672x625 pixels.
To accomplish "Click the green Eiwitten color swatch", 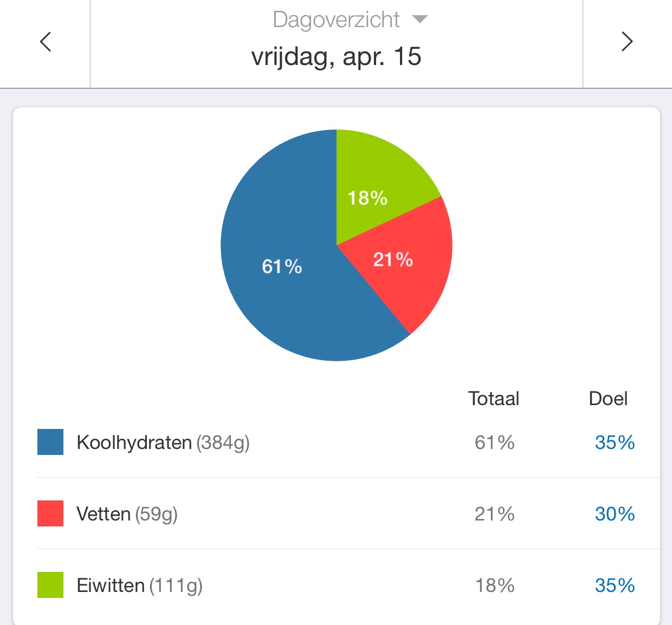I will point(50,585).
